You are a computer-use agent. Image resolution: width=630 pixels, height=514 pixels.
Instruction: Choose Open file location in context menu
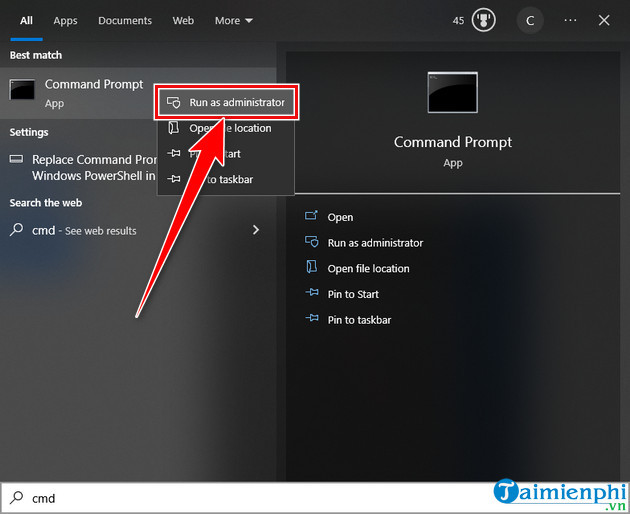click(226, 128)
